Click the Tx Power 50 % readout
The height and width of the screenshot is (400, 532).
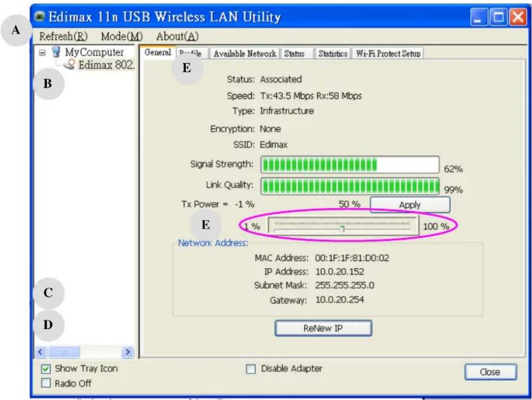tap(350, 204)
